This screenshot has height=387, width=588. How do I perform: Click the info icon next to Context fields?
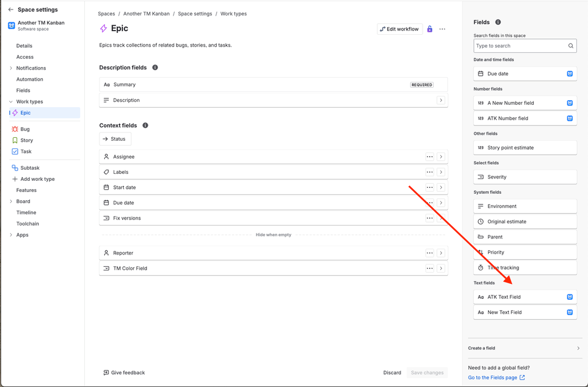145,125
